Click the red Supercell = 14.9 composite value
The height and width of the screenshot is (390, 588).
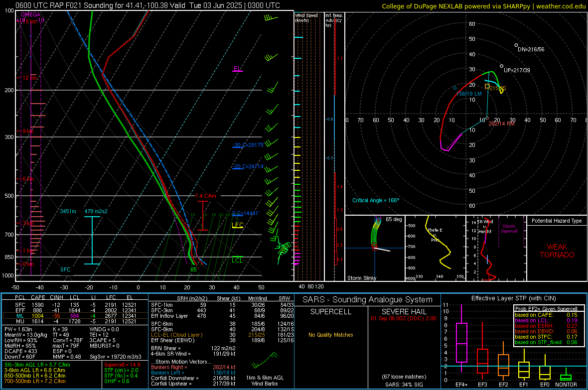click(122, 365)
